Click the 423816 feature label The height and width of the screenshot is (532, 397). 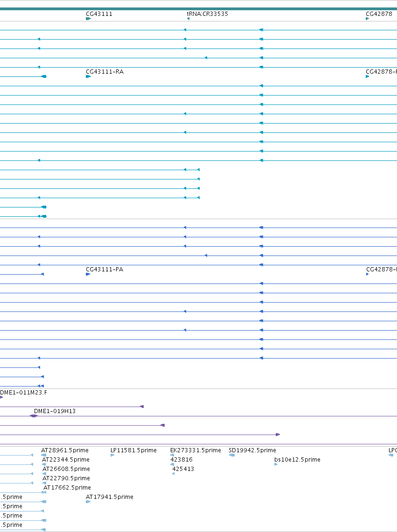[x=181, y=460]
